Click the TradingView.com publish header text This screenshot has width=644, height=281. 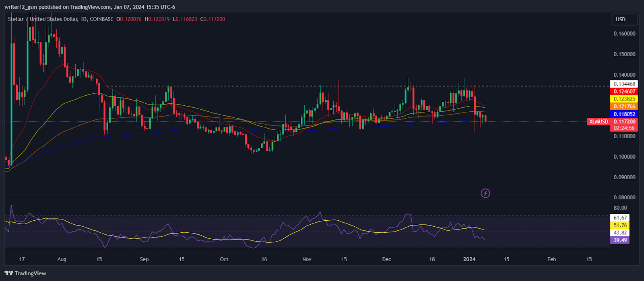(x=90, y=7)
